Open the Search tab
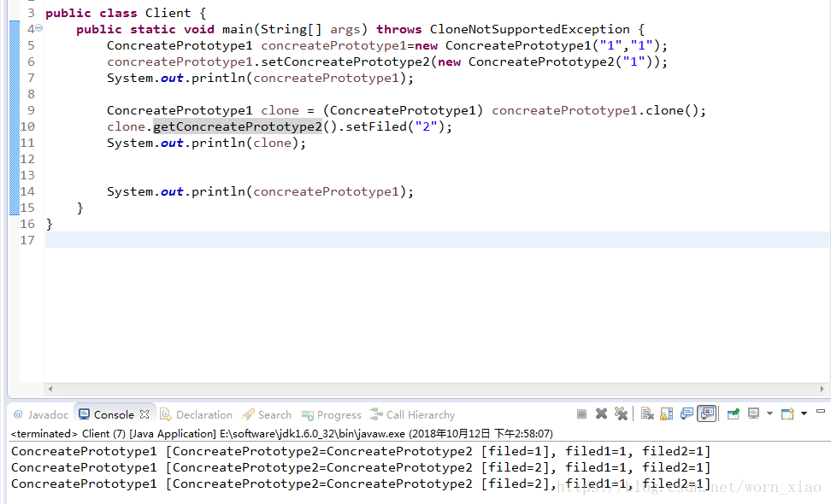The height and width of the screenshot is (504, 831). (x=267, y=414)
